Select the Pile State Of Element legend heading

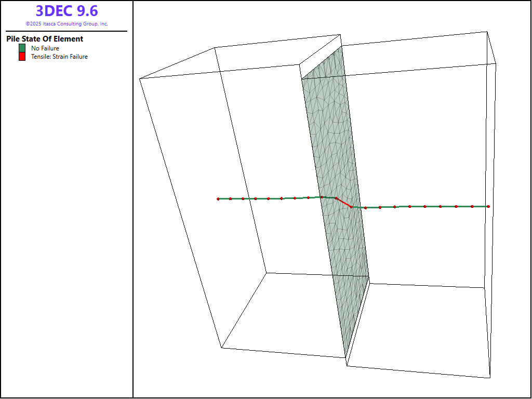point(45,39)
